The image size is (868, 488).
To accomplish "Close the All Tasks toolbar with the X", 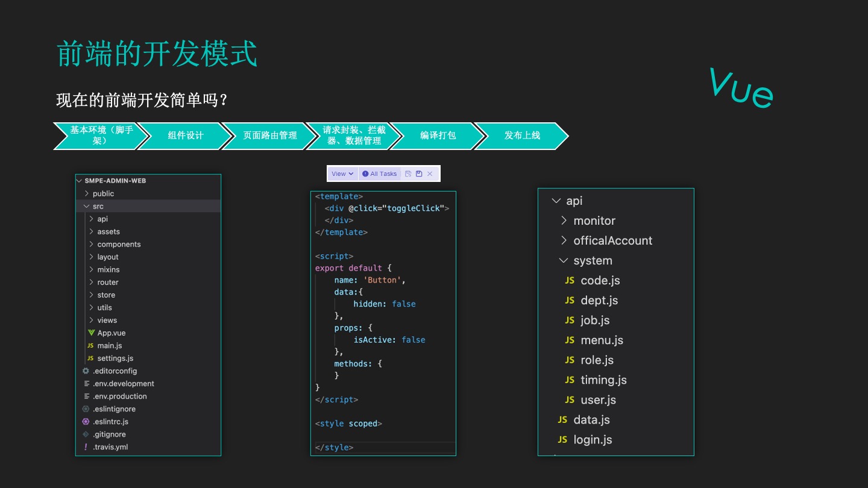I will (x=430, y=174).
